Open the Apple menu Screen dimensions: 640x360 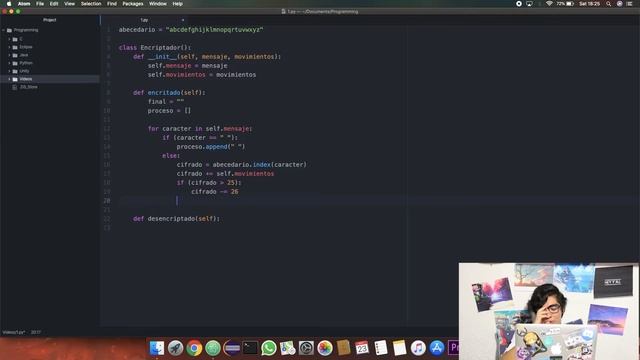(9, 4)
